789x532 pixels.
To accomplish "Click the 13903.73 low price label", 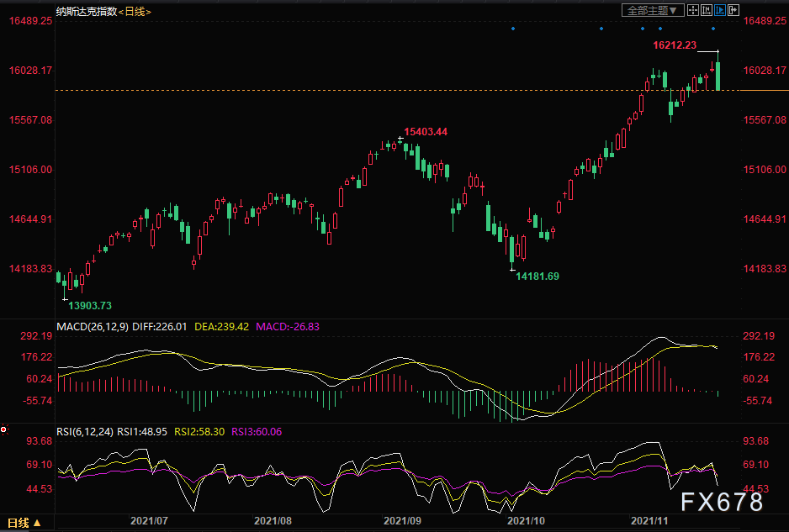I will pos(90,306).
